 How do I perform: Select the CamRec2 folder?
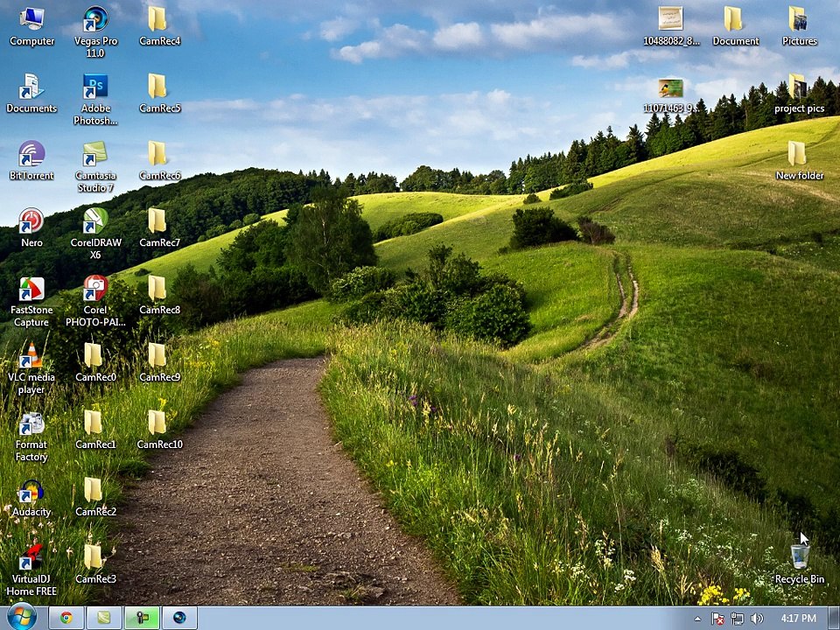pyautogui.click(x=95, y=498)
